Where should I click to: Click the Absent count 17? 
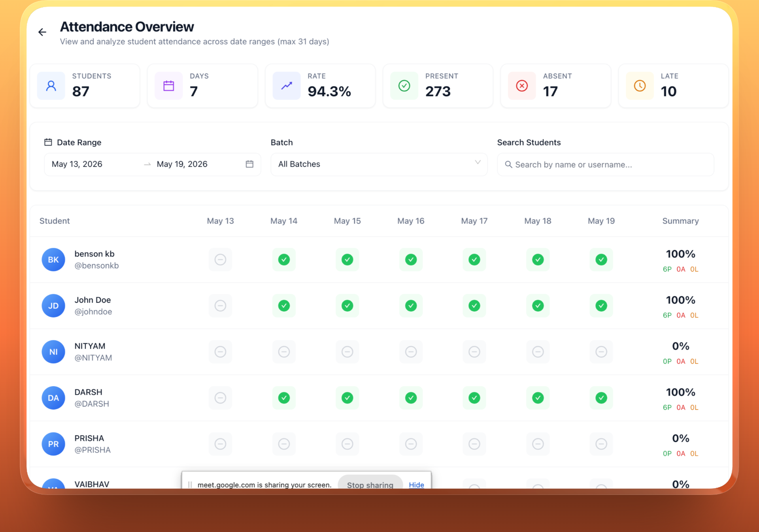coord(550,92)
